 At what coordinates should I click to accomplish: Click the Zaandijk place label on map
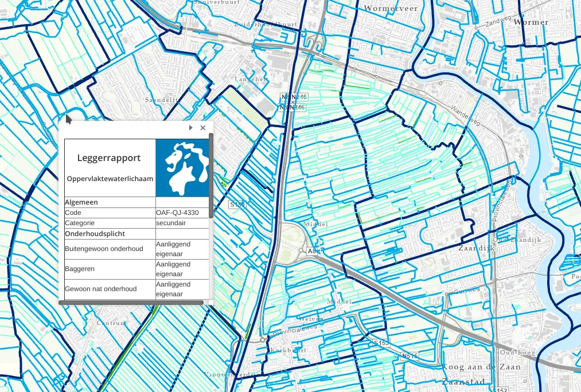click(476, 249)
